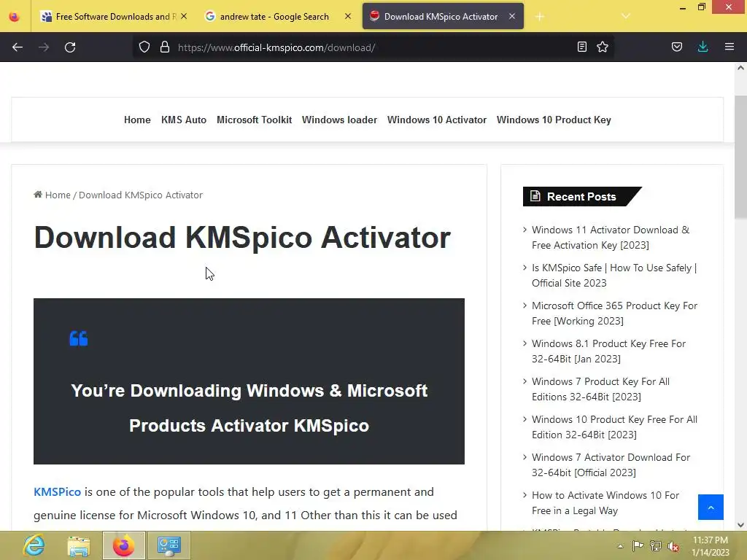The height and width of the screenshot is (560, 747).
Task: Open Windows 10 Activator menu item
Action: tap(437, 120)
